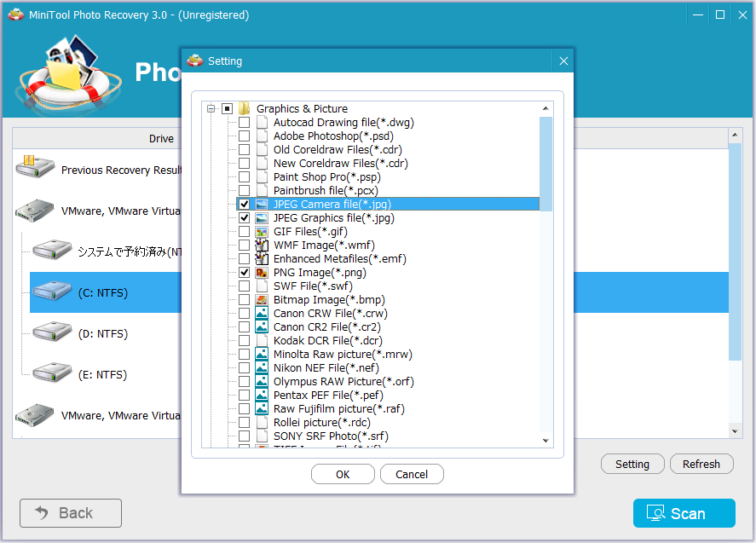The height and width of the screenshot is (543, 756).
Task: Select SWF File(*.swf) row
Action: [x=313, y=286]
